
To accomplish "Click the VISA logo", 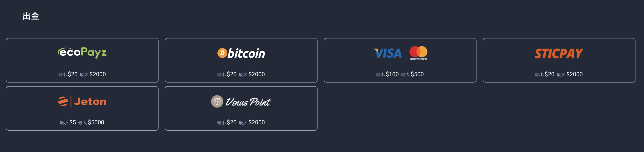I will point(387,53).
